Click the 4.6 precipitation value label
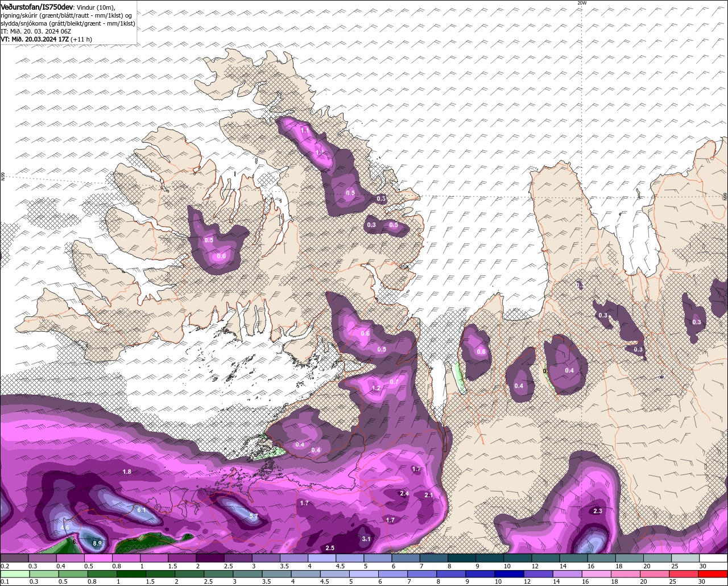The height and width of the screenshot is (586, 728). coord(65,527)
